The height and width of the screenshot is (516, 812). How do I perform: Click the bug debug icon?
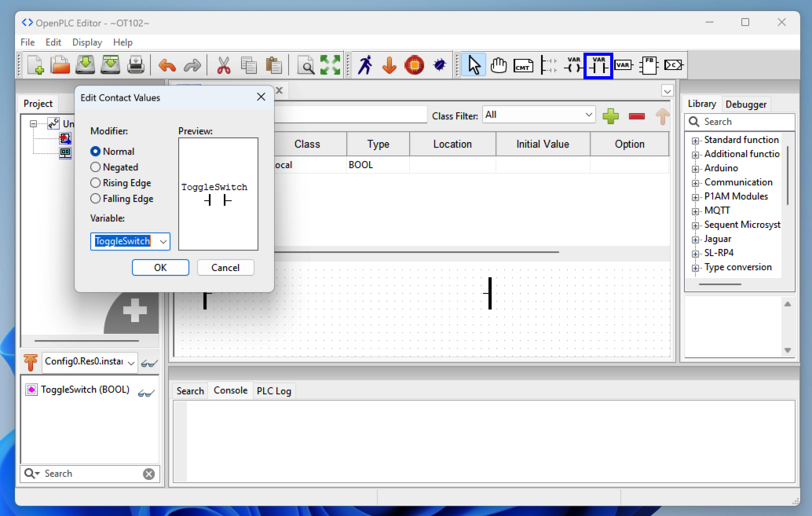[x=440, y=65]
